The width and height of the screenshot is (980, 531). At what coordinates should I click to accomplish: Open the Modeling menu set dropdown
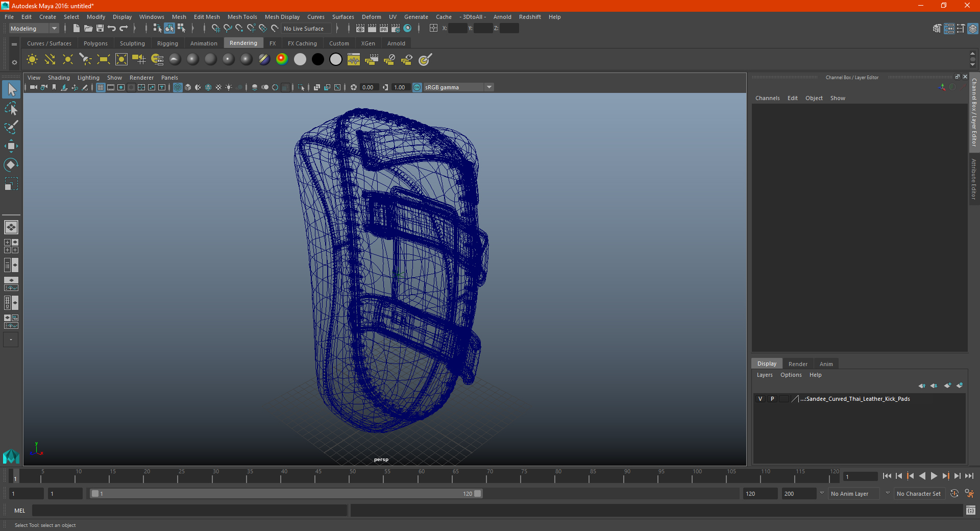[x=34, y=29]
